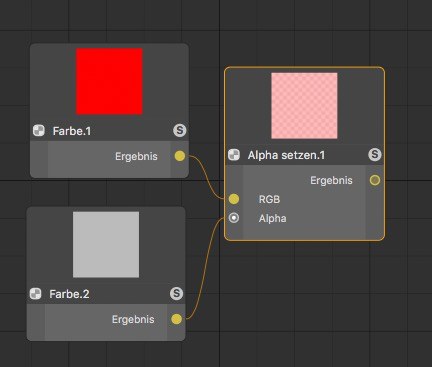This screenshot has width=432, height=367.
Task: Click the checkered pink Alpha setzen.1 preview
Action: (x=304, y=106)
